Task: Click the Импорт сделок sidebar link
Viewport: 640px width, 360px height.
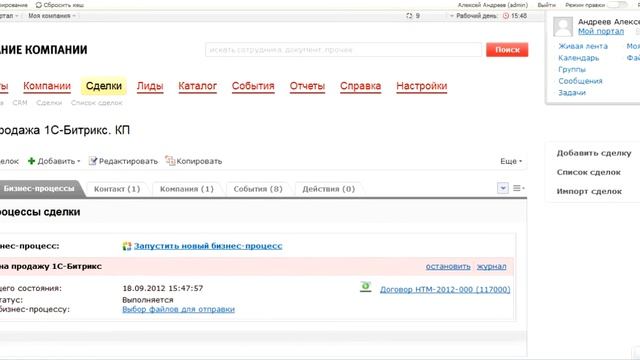Action: (589, 191)
